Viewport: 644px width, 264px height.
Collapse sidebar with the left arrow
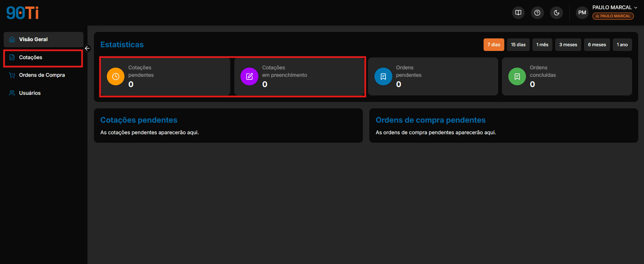point(87,48)
